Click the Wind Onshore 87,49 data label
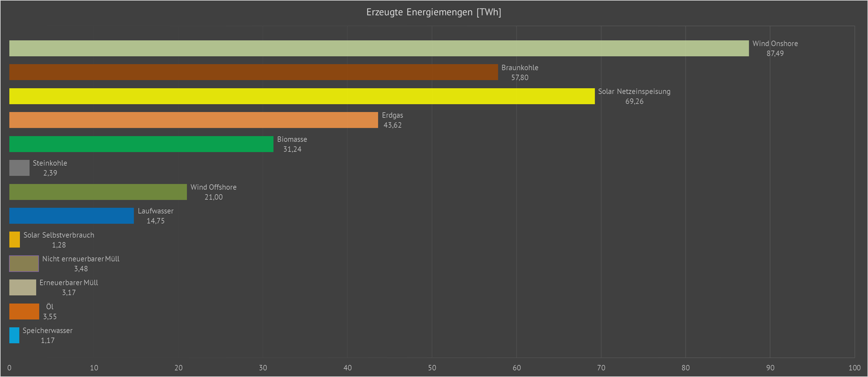The image size is (868, 377). click(775, 48)
